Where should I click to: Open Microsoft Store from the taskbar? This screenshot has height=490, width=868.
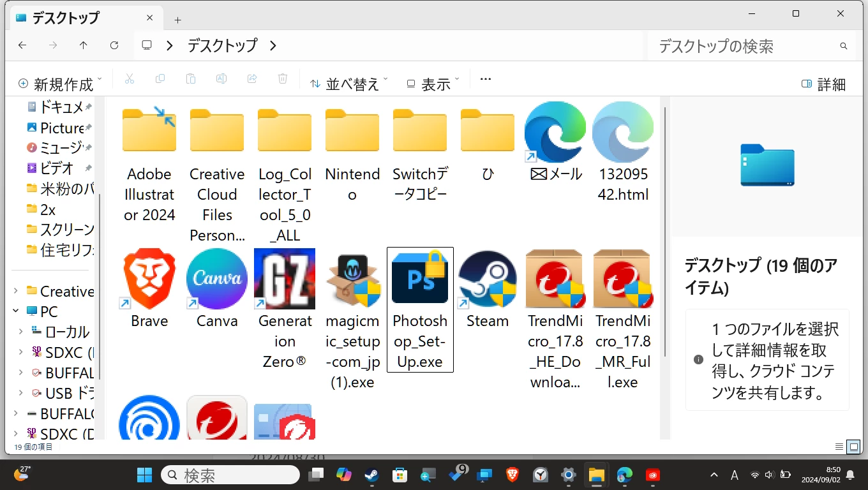tap(400, 475)
